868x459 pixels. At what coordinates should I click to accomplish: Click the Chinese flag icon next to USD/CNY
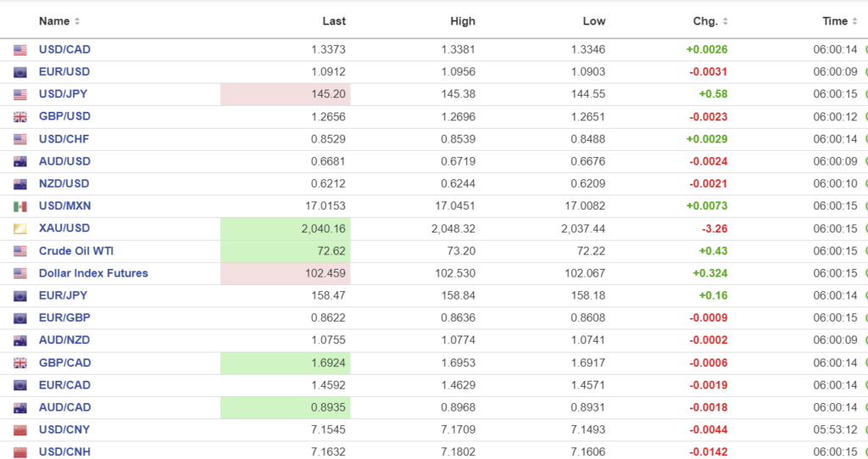[20, 430]
